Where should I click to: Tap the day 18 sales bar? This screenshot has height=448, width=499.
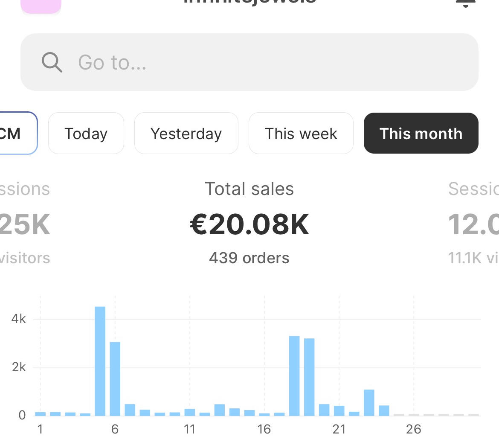point(294,376)
